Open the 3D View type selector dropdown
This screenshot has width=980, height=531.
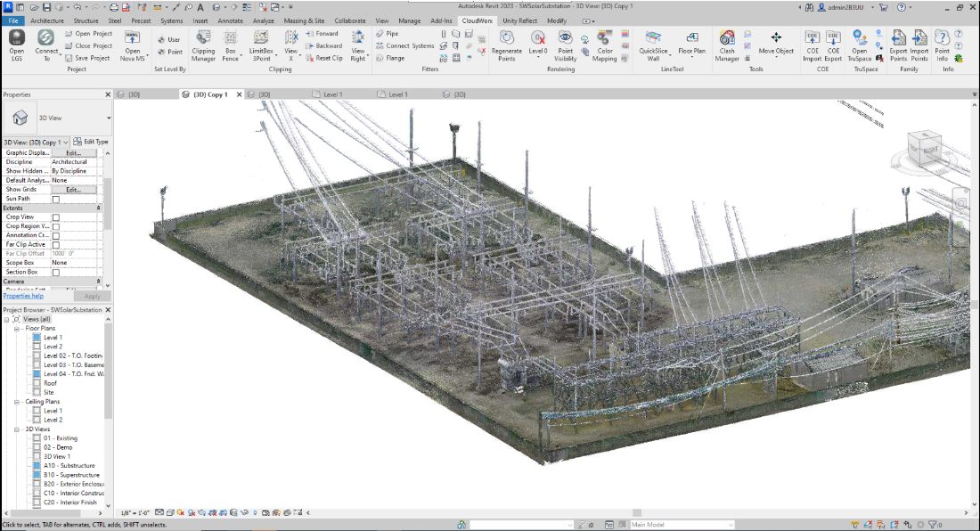pos(108,118)
